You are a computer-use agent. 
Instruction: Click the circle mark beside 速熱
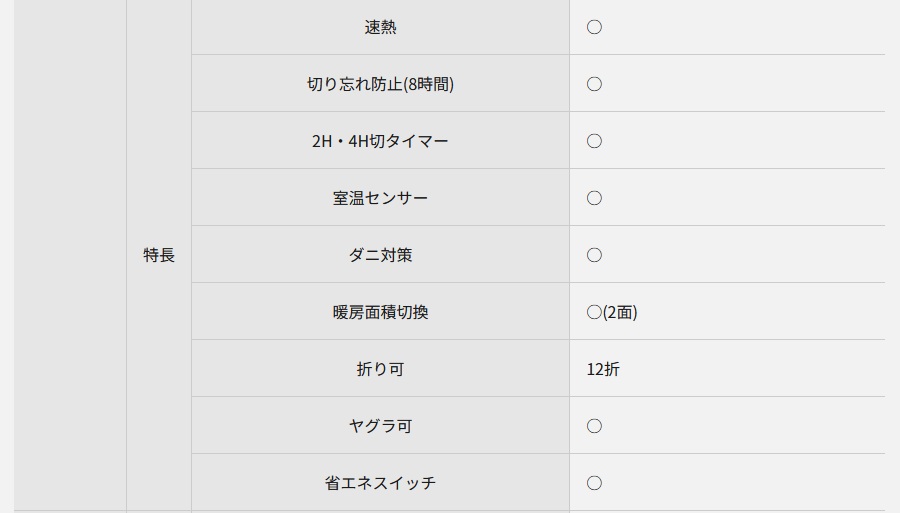[x=594, y=27]
